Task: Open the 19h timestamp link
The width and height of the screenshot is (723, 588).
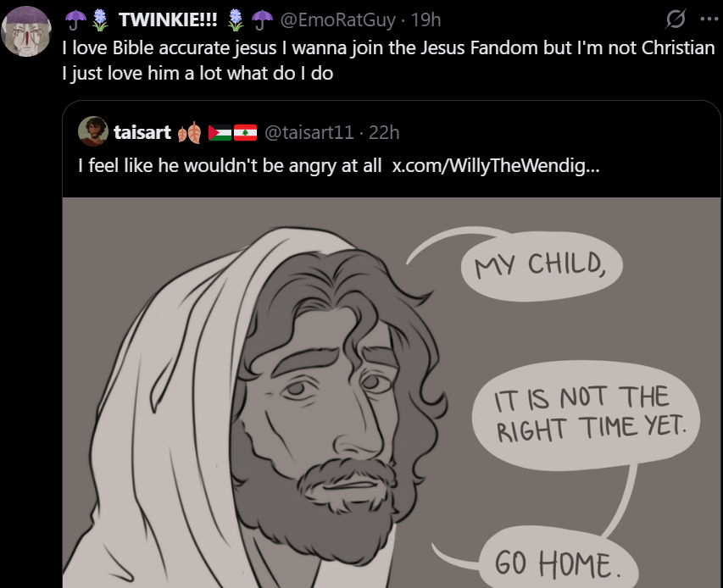Action: coord(425,19)
